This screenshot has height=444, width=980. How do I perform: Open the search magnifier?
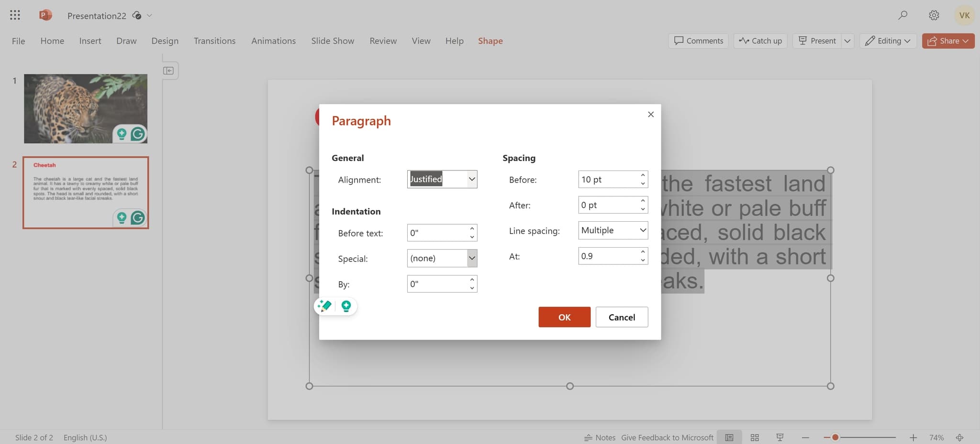pos(902,15)
